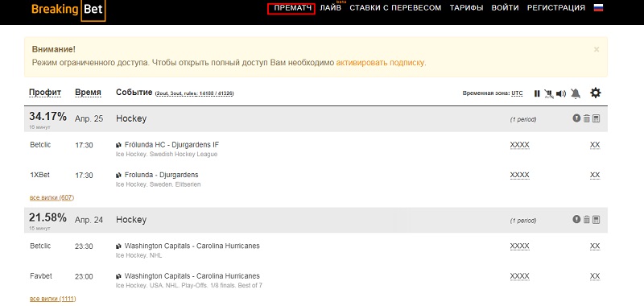Change language using Russian flag icon
Screen dimensions: 644x306
click(x=598, y=7)
